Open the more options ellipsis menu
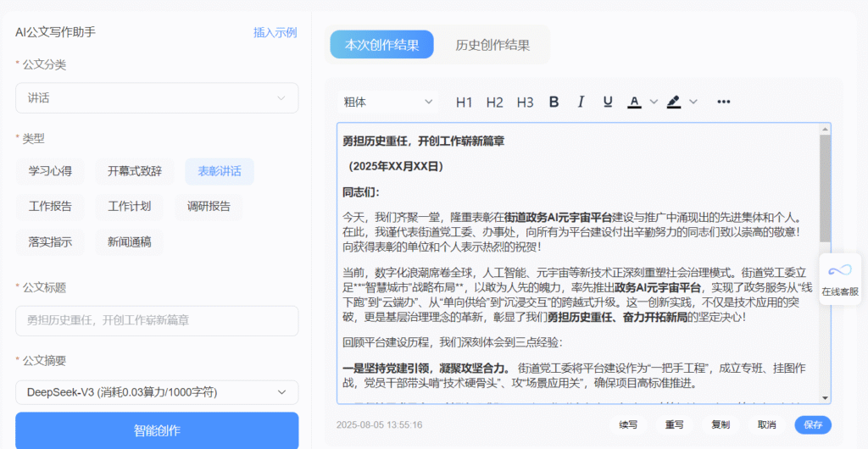The height and width of the screenshot is (449, 868). [724, 102]
